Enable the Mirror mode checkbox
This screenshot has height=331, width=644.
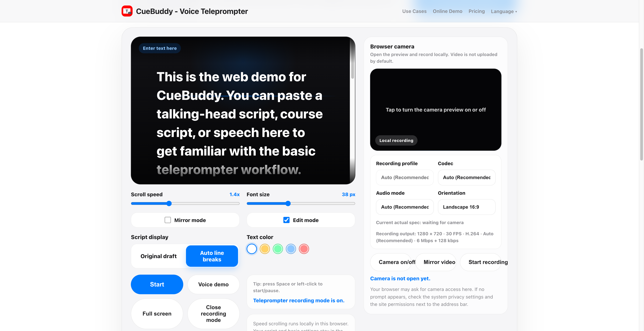click(168, 220)
